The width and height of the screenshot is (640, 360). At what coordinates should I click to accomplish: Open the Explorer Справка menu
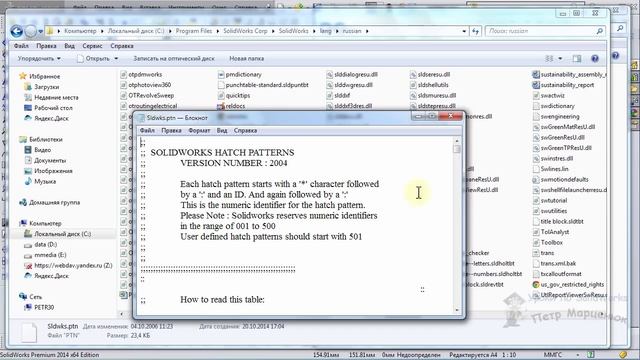pos(122,46)
